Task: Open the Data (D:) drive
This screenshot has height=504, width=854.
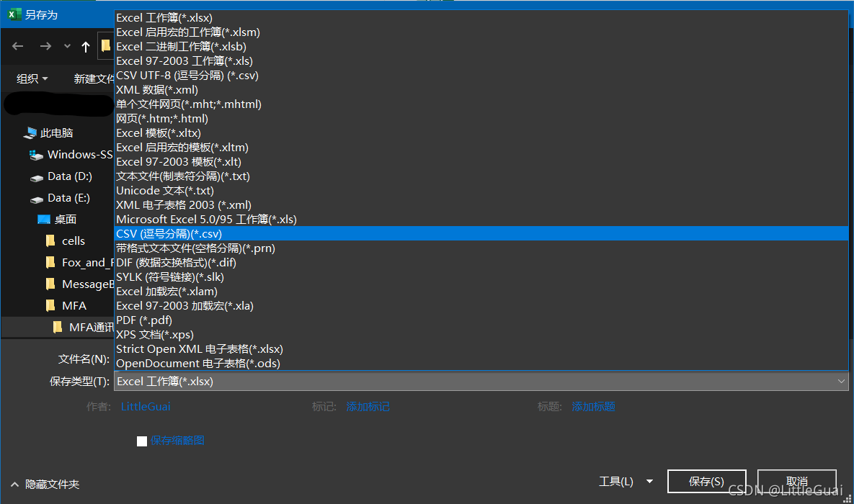Action: [x=70, y=176]
